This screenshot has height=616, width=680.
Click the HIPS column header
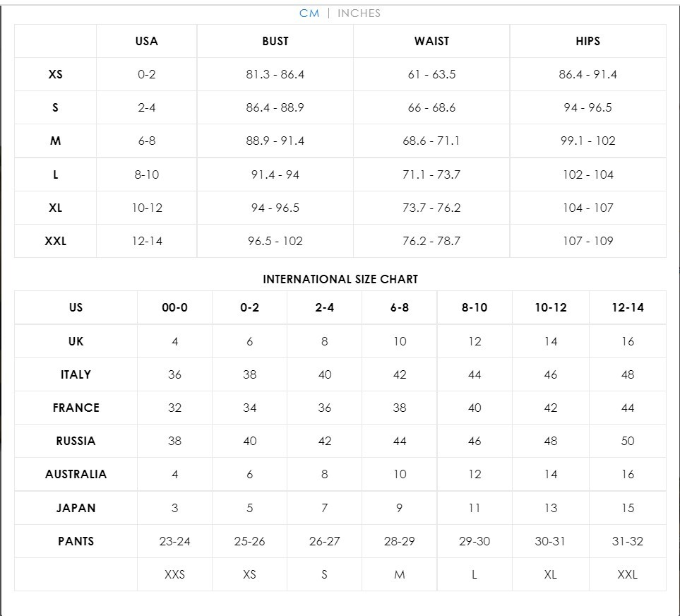(587, 41)
